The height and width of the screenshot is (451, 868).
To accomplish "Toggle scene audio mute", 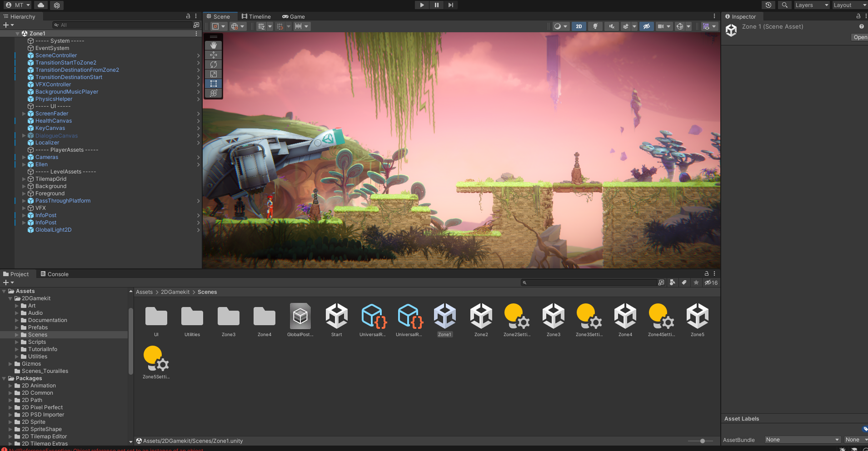I will (612, 26).
